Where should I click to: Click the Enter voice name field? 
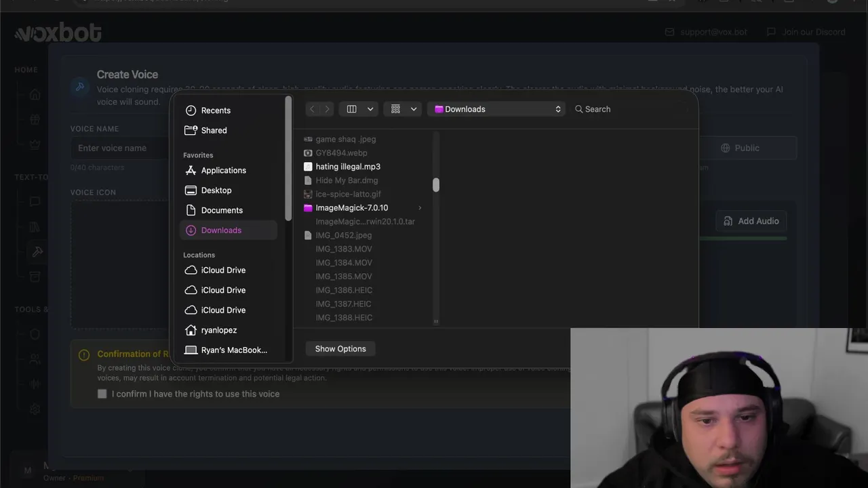[119, 148]
